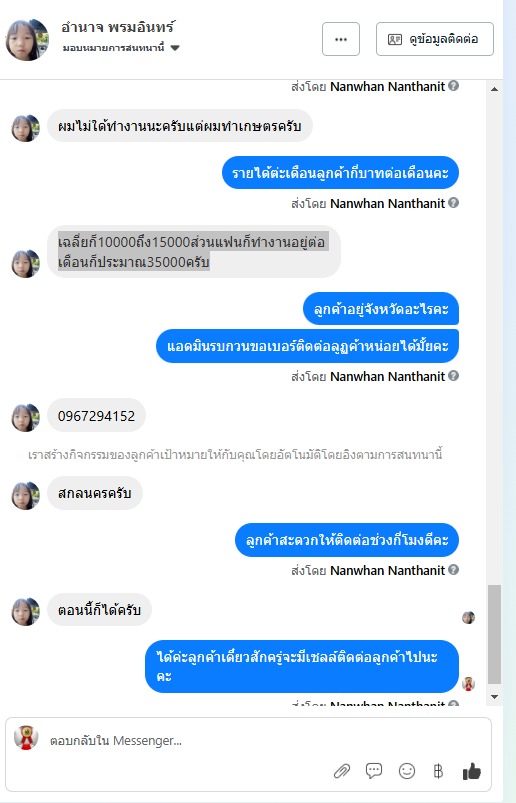Open the emoji smiley picker
This screenshot has height=803, width=516.
pos(406,771)
